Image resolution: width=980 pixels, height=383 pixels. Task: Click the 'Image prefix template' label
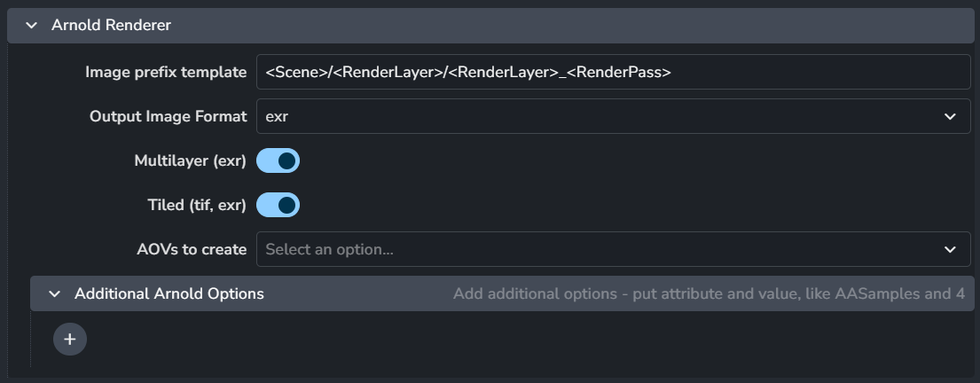(x=166, y=73)
